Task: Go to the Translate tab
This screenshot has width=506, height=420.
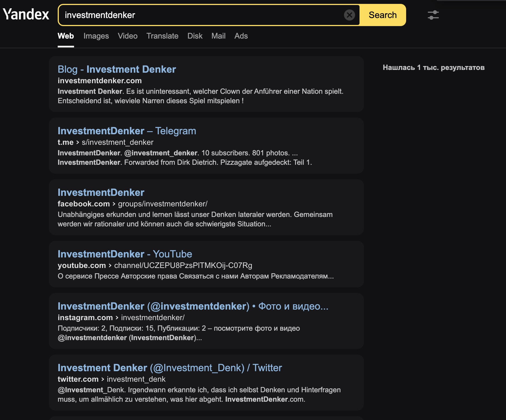Action: pos(162,36)
